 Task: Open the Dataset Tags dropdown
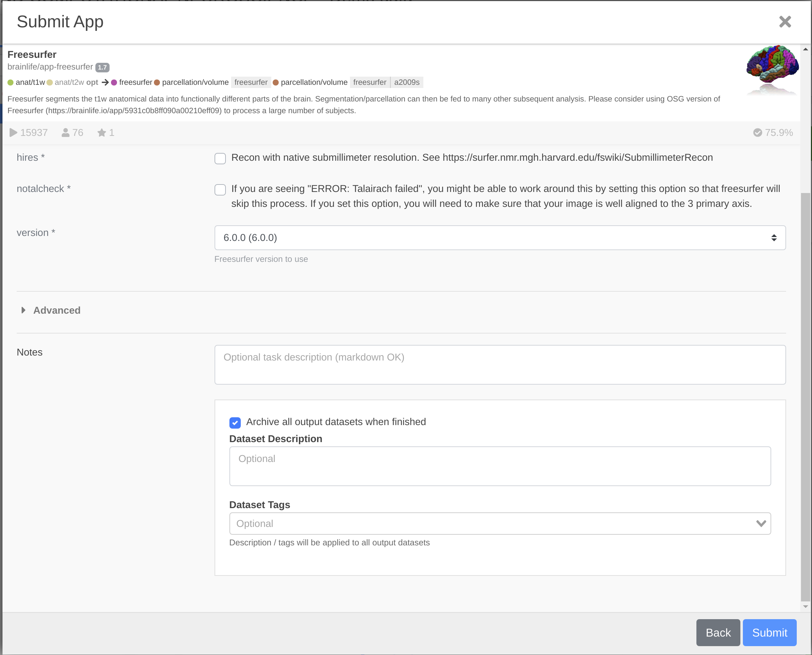[x=500, y=523]
